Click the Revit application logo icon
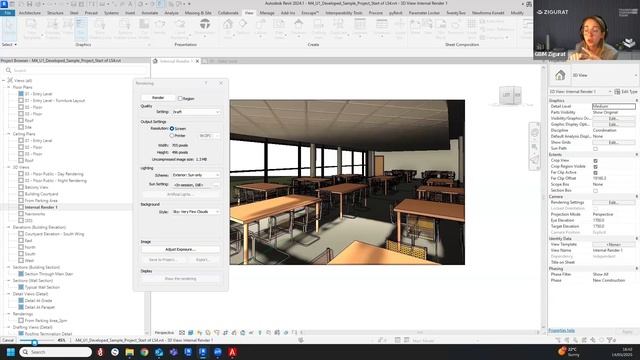This screenshot has width=640, height=360. click(x=4, y=4)
